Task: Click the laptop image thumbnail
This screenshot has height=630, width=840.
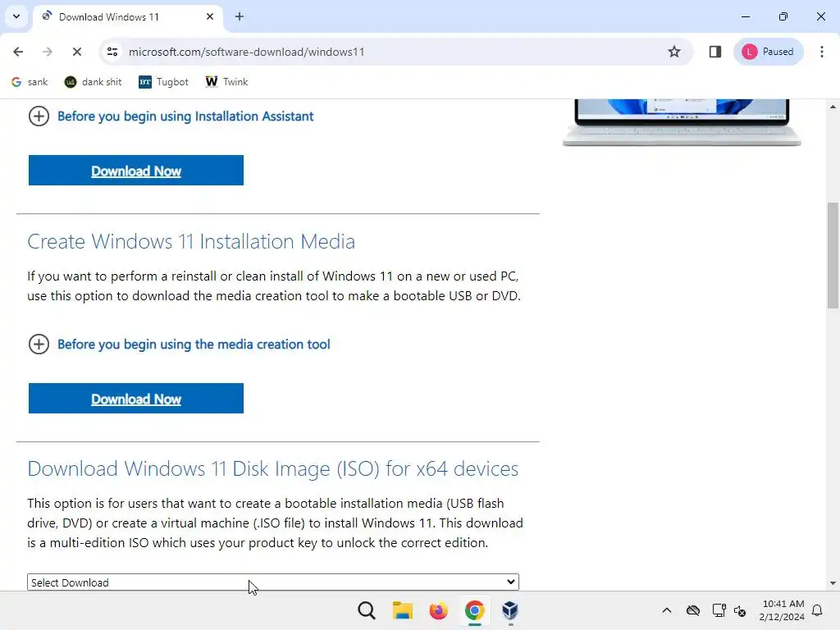Action: click(x=682, y=122)
